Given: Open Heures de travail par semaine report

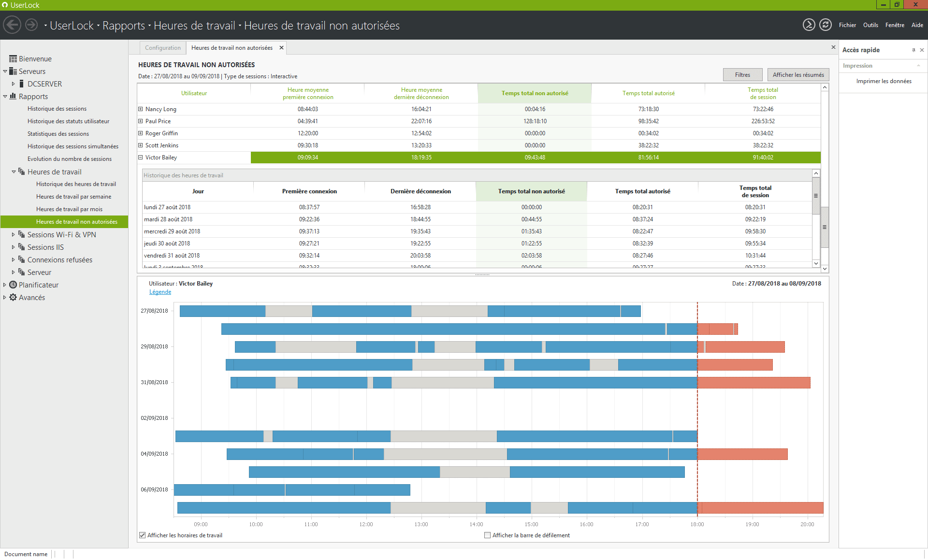Looking at the screenshot, I should click(73, 197).
